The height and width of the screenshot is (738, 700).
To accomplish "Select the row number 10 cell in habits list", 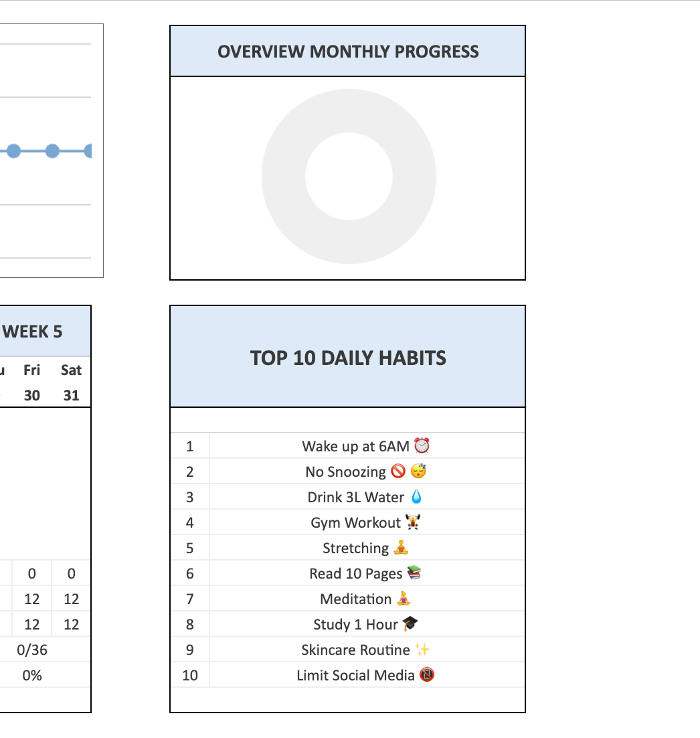I will pos(190,675).
